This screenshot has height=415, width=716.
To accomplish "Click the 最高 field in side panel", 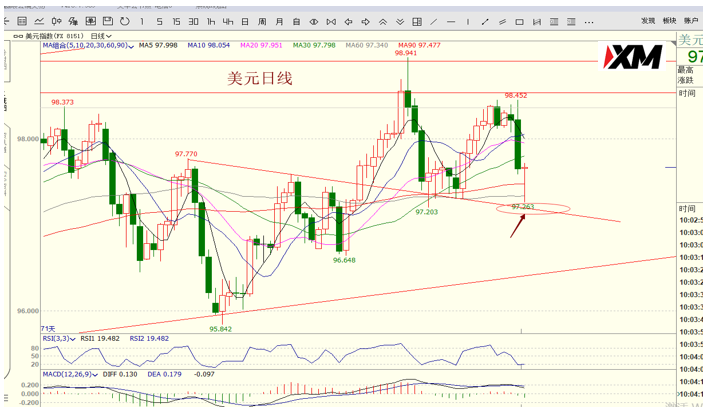I will click(685, 70).
